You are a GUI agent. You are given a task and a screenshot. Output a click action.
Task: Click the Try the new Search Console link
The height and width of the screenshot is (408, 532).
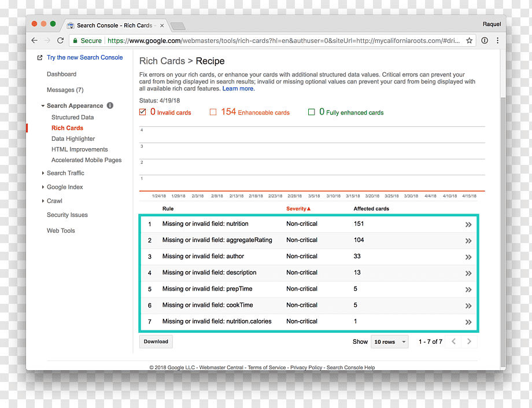(x=85, y=57)
